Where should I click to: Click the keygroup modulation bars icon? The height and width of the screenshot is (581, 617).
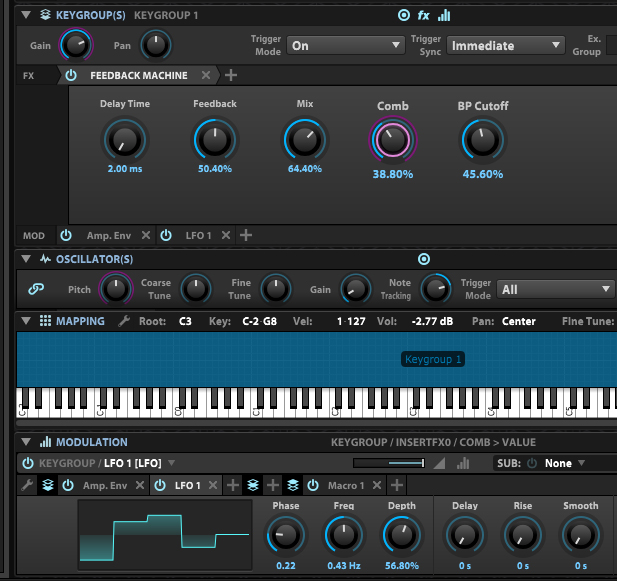click(x=444, y=15)
